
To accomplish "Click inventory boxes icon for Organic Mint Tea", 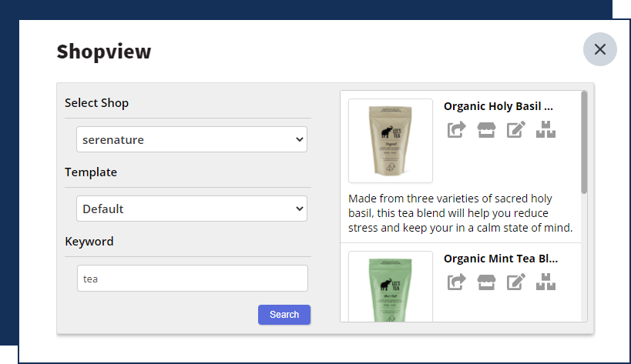I will click(x=545, y=282).
